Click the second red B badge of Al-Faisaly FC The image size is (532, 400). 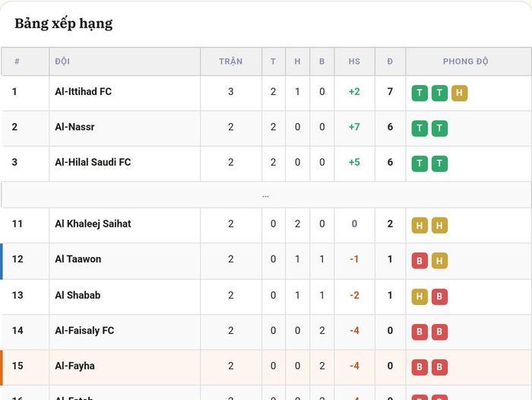(x=439, y=332)
